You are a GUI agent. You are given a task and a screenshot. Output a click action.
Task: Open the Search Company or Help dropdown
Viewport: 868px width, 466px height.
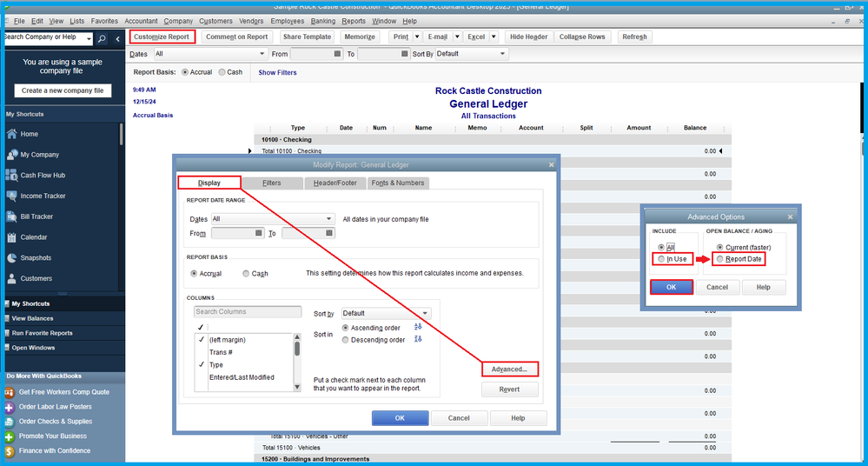point(89,39)
